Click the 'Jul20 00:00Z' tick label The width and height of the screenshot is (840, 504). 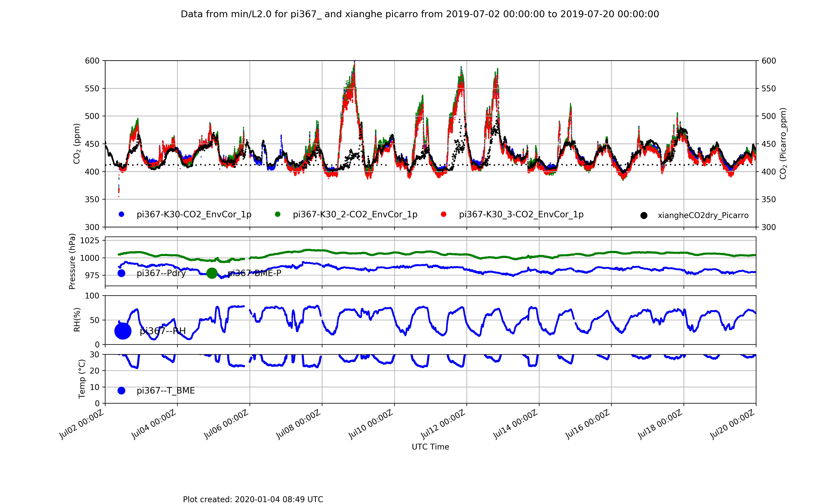(732, 424)
